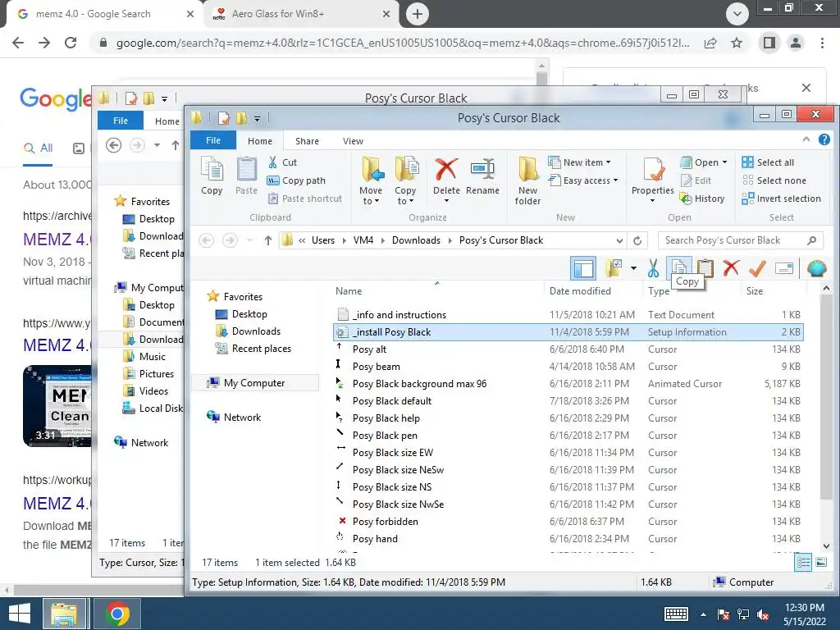Switch to the View ribbon tab
This screenshot has width=840, height=630.
click(353, 141)
